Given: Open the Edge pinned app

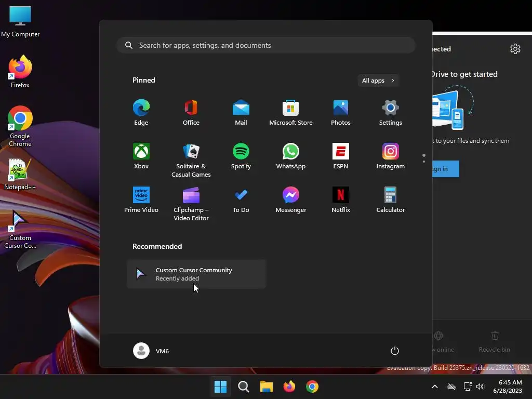Looking at the screenshot, I should 141,113.
